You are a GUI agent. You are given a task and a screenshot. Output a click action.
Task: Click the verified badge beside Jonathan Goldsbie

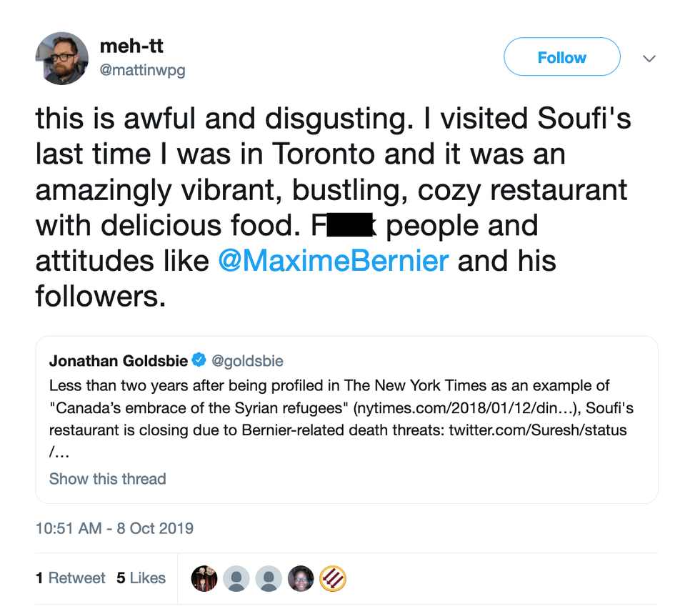coord(200,361)
